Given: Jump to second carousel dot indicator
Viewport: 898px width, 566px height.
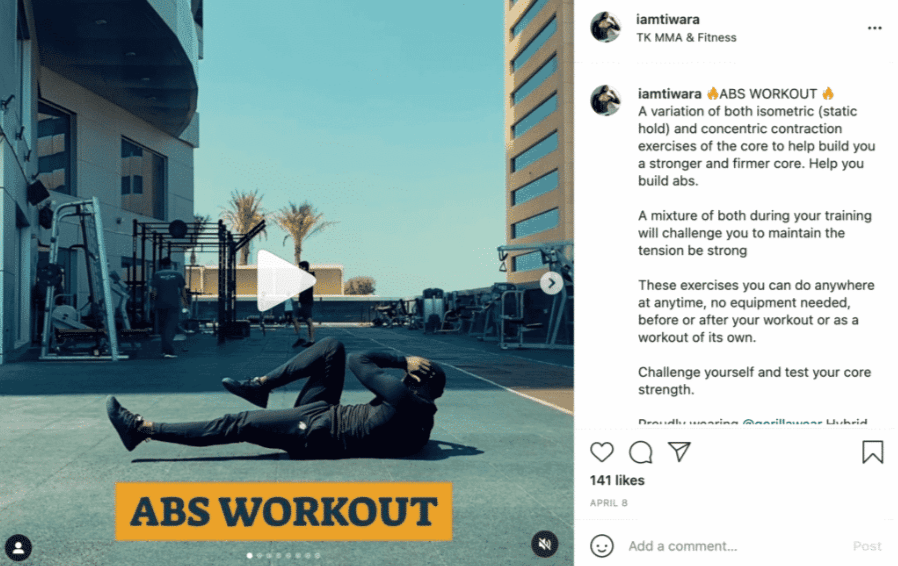Looking at the screenshot, I should 259,555.
